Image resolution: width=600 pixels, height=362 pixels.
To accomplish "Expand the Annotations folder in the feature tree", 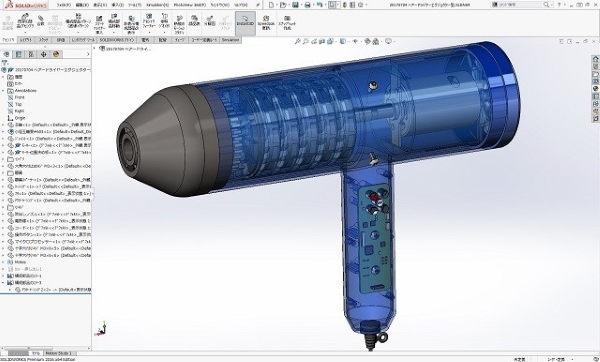I will click(3, 91).
